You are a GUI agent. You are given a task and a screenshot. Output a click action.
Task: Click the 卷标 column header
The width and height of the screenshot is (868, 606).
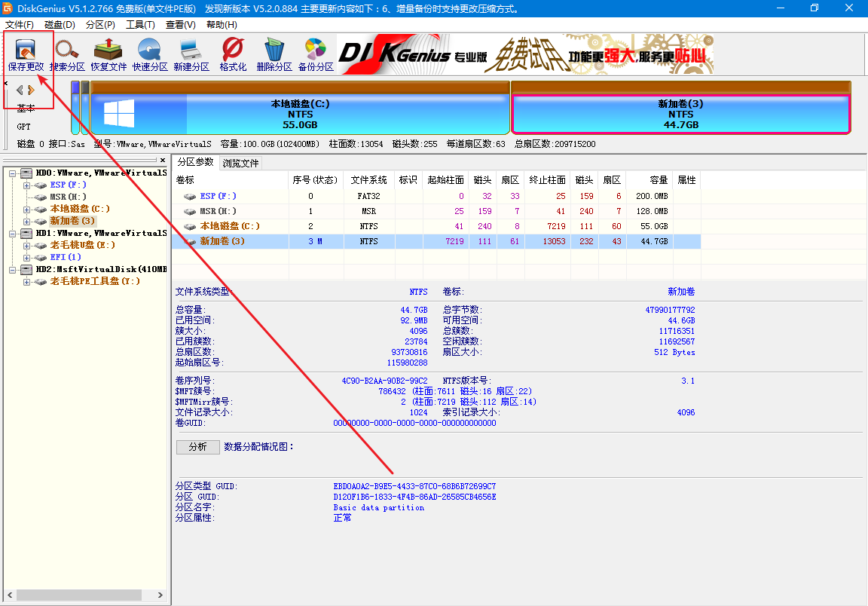tap(231, 180)
